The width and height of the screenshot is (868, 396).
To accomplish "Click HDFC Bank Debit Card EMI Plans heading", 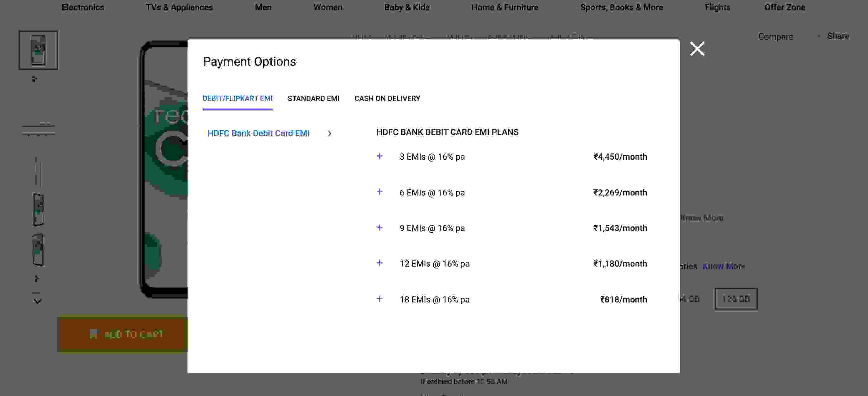I will click(447, 132).
